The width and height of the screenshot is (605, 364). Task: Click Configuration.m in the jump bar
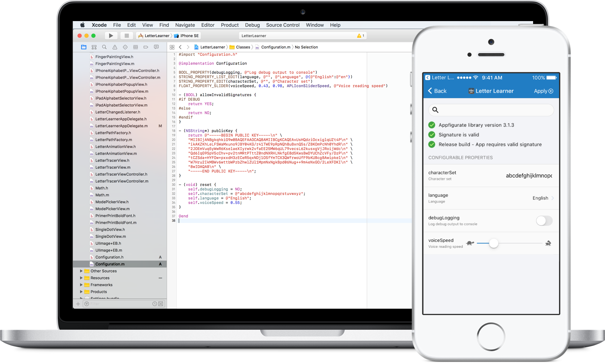[x=273, y=47]
